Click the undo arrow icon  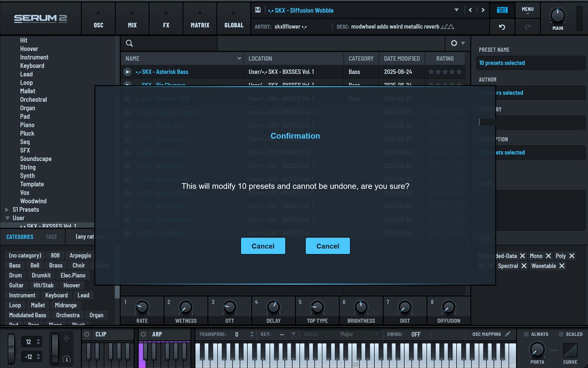[x=503, y=27]
